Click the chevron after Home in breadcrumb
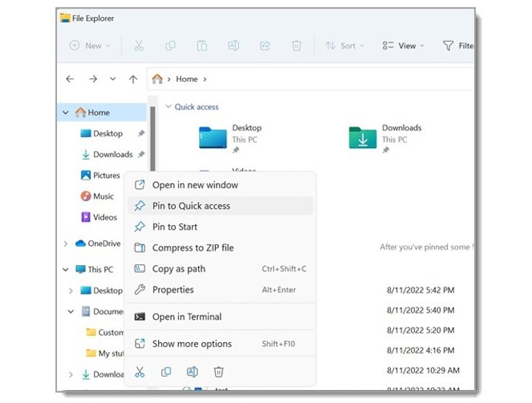 tap(204, 79)
